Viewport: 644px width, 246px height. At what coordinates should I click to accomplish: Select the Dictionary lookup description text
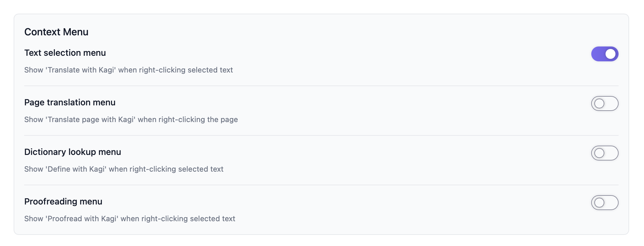124,169
